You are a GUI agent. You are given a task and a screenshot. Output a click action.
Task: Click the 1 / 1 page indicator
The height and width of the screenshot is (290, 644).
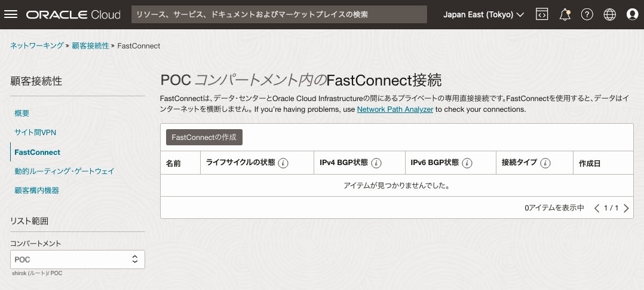click(611, 208)
